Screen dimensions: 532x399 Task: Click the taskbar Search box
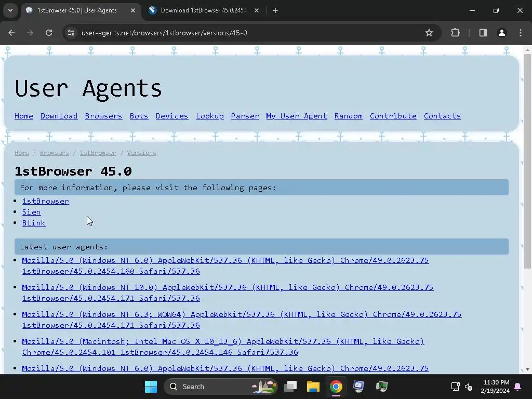point(220,387)
